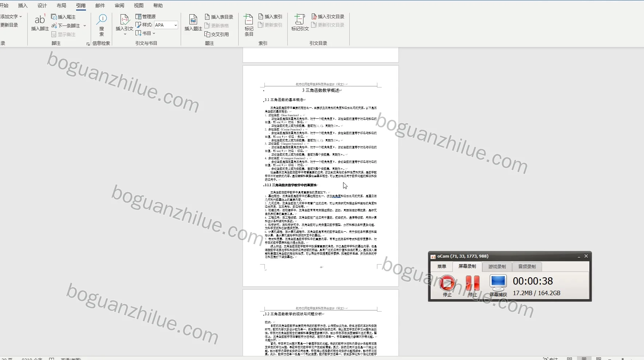Select the oCam Game Recording (游戏录制) tab

pyautogui.click(x=497, y=267)
